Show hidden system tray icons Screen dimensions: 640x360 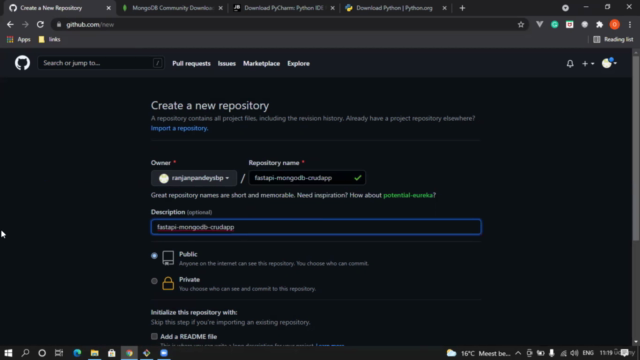518,353
